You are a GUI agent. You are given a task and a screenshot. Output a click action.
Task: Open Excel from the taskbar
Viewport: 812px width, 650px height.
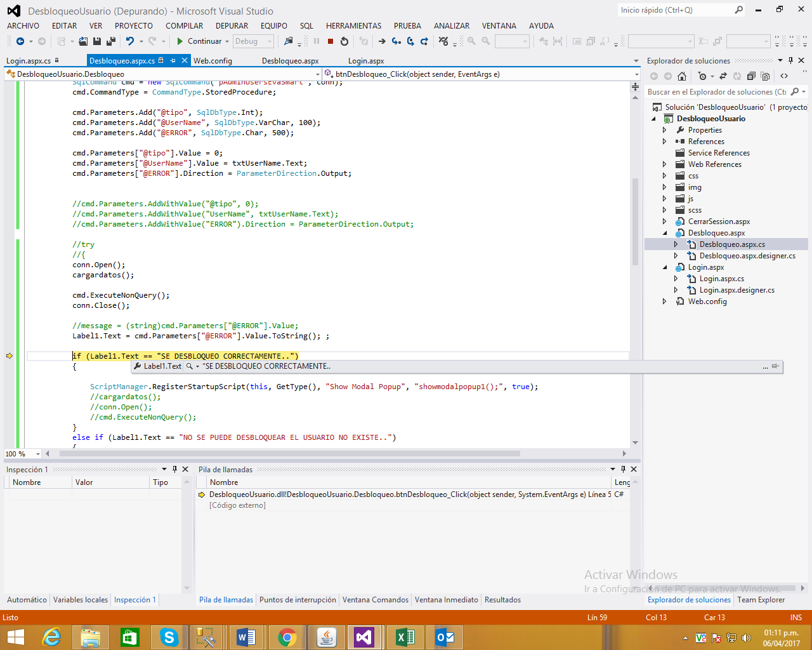tap(405, 637)
